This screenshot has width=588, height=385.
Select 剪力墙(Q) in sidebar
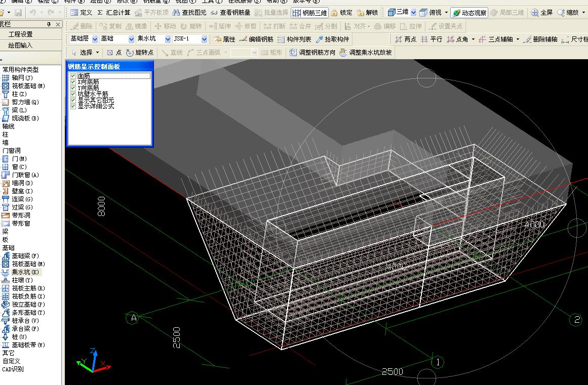[x=20, y=102]
